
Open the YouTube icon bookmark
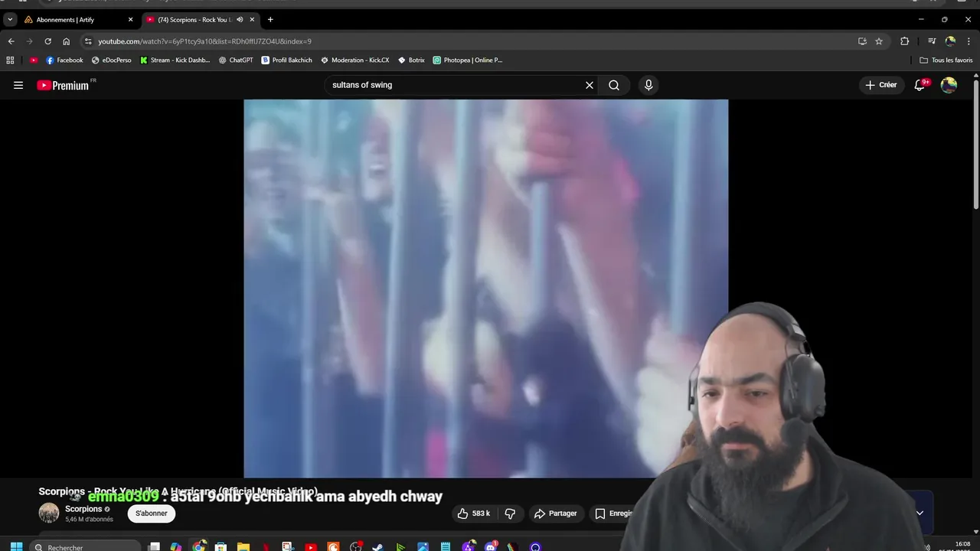point(34,60)
